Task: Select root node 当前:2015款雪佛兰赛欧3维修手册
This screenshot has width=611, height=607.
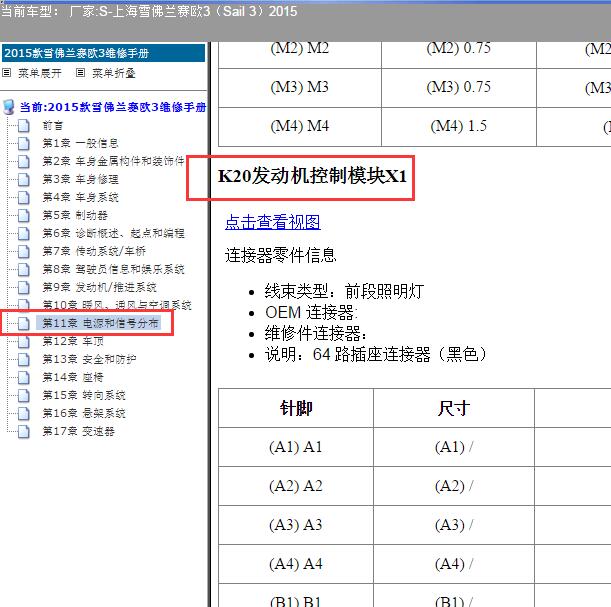Action: point(113,107)
